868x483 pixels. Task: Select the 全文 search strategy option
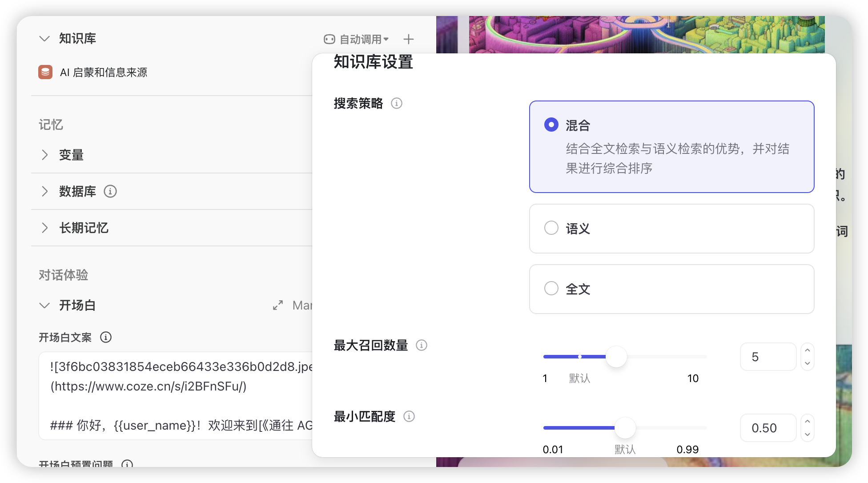pos(551,289)
